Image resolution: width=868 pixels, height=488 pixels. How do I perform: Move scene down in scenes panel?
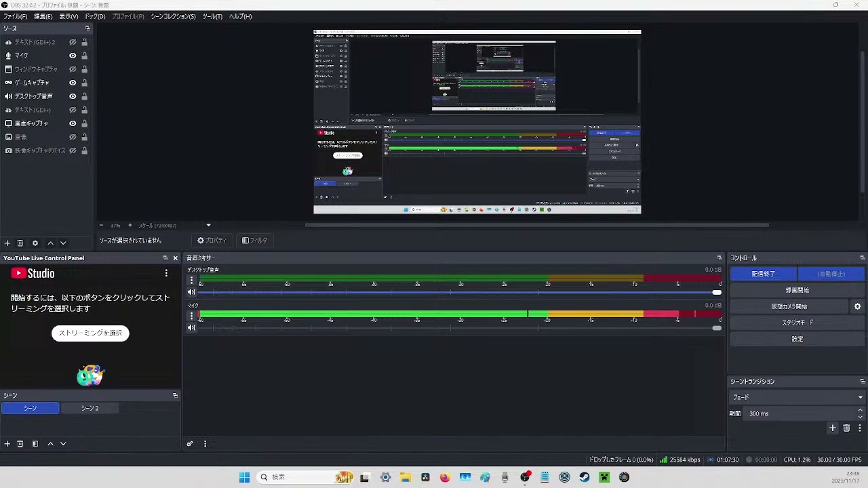coord(63,444)
